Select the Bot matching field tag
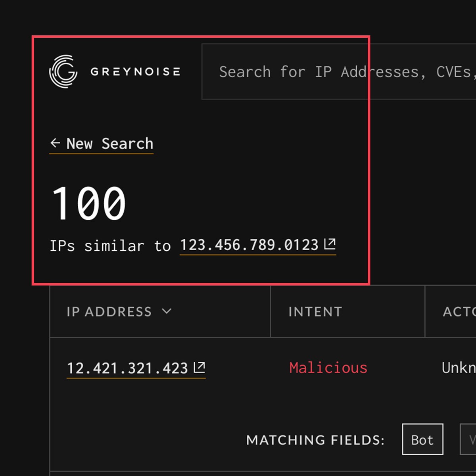The image size is (476, 476). click(x=422, y=440)
